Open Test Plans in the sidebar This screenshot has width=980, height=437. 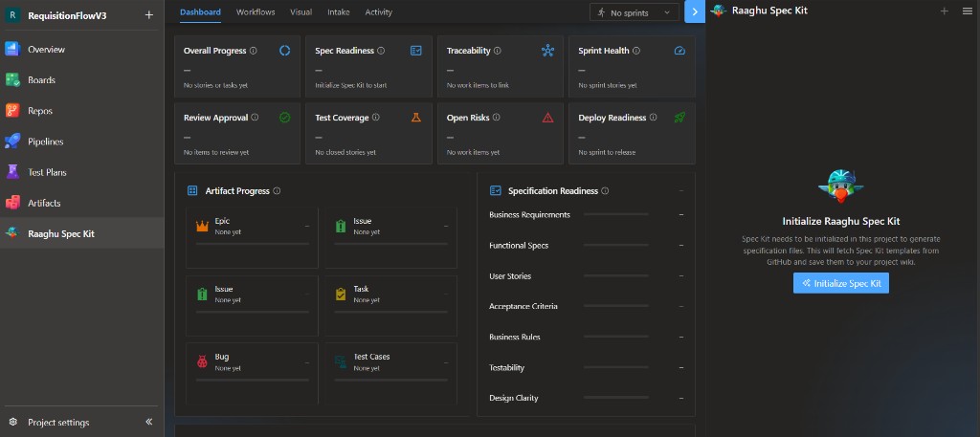pos(82,172)
